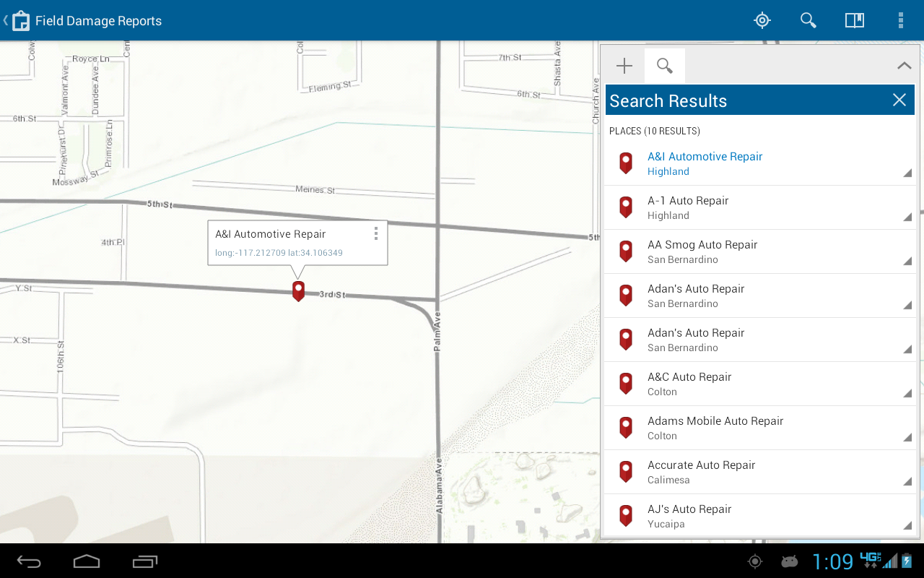Tap the pin icon beside AJ's Auto Repair

pyautogui.click(x=626, y=516)
